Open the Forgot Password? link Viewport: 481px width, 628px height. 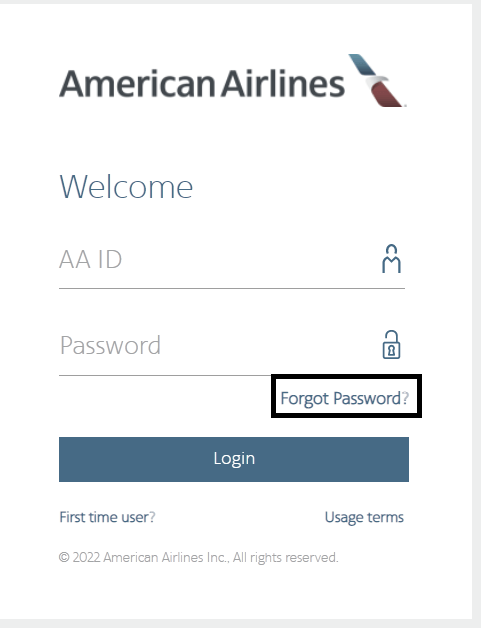[345, 398]
